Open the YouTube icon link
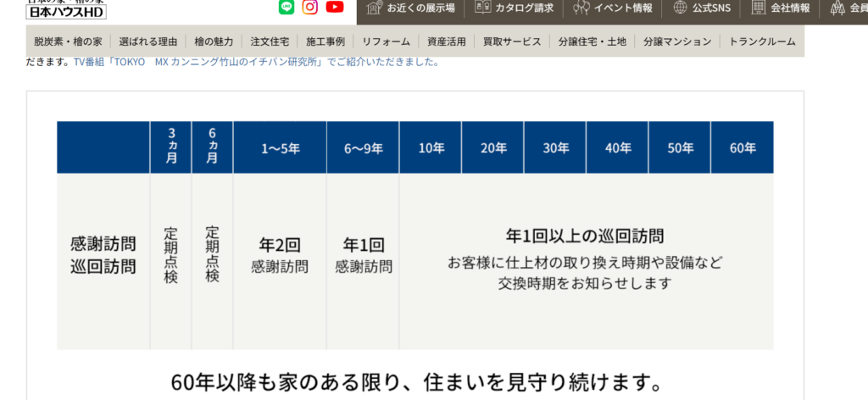868x400 pixels. [335, 8]
